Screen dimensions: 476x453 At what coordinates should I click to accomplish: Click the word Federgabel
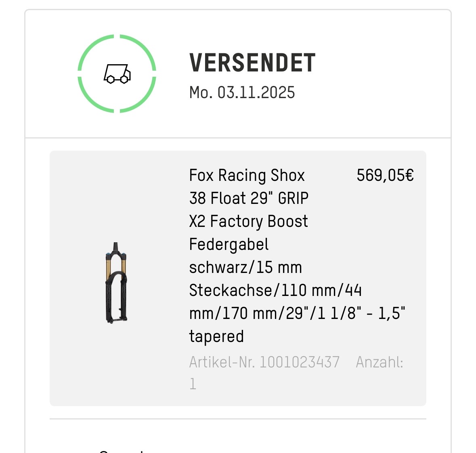pos(229,244)
